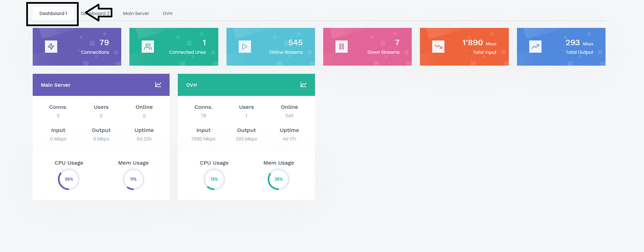This screenshot has width=644, height=252.
Task: Select the 293 Mbps Total Output value
Action: 579,43
